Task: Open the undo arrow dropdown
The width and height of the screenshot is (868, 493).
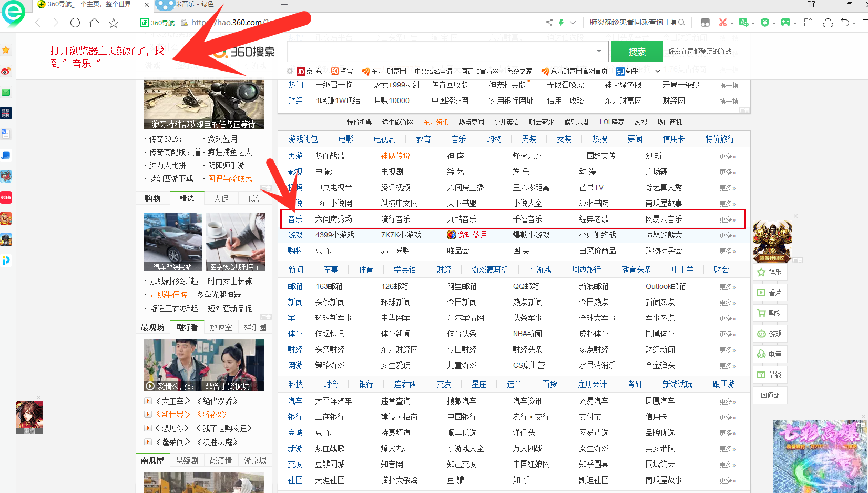Action: coord(854,24)
